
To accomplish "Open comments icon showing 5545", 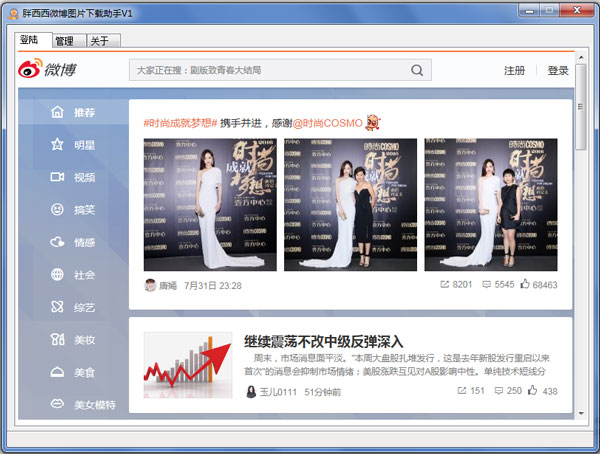I will (x=487, y=285).
